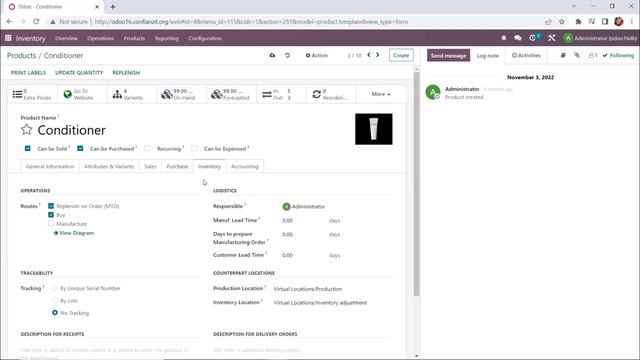Click the discard changes undo icon

click(x=287, y=55)
